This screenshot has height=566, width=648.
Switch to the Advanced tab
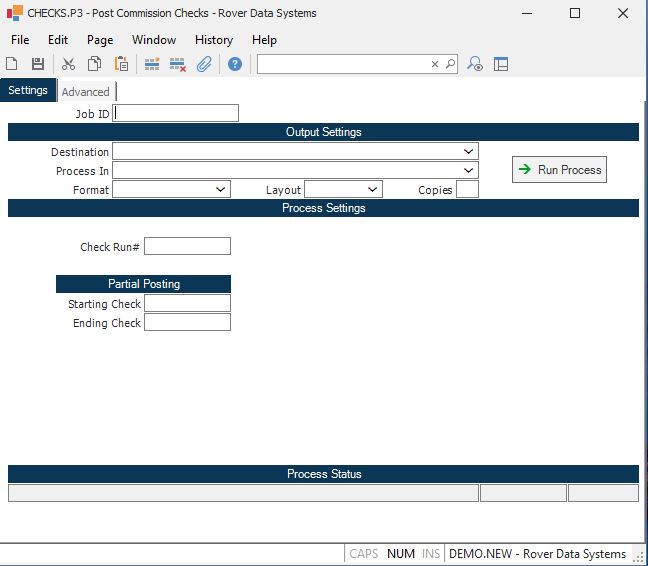coord(86,92)
